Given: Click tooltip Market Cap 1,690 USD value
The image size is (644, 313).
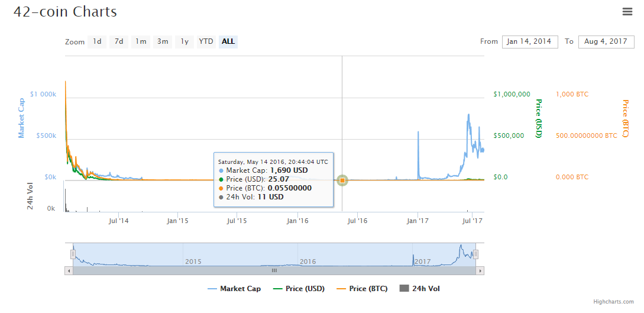Looking at the screenshot, I should click(289, 170).
